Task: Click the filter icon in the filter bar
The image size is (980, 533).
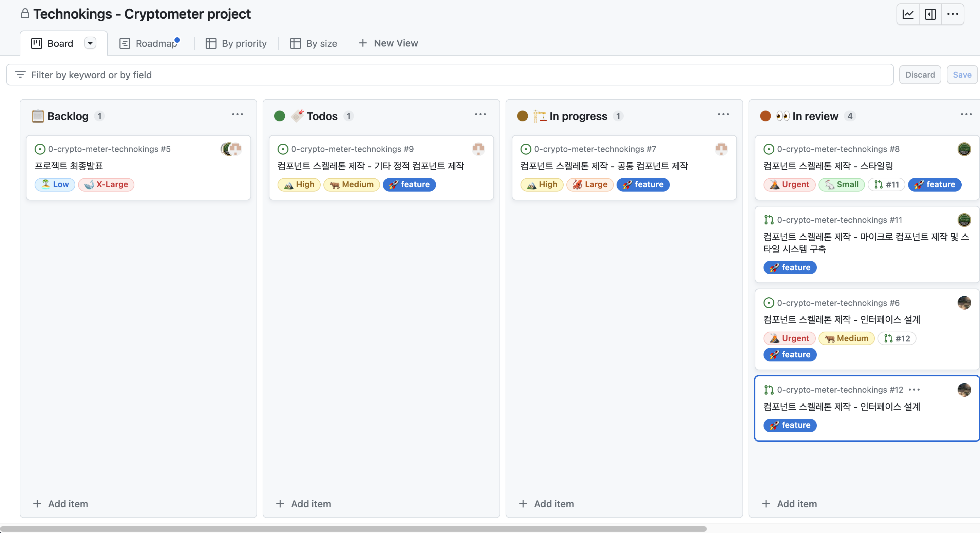Action: pyautogui.click(x=20, y=75)
